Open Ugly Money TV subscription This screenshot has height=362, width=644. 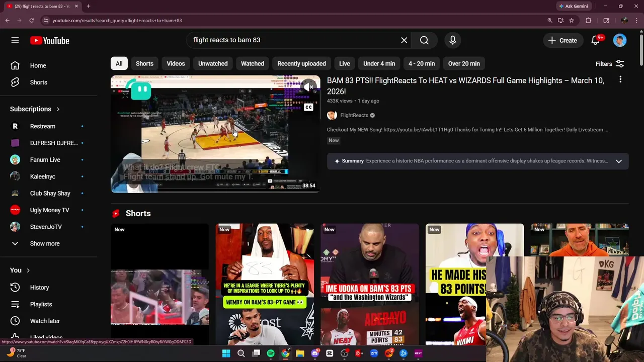click(x=48, y=210)
